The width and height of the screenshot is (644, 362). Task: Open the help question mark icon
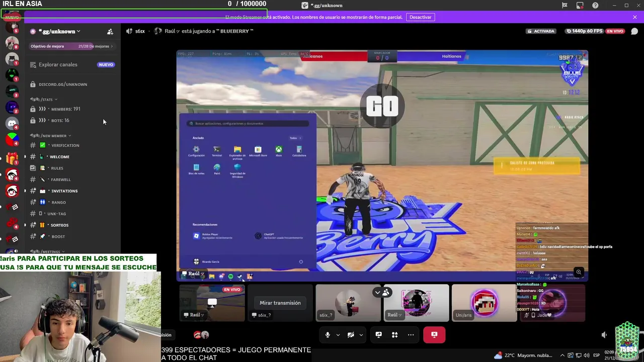coord(595,6)
